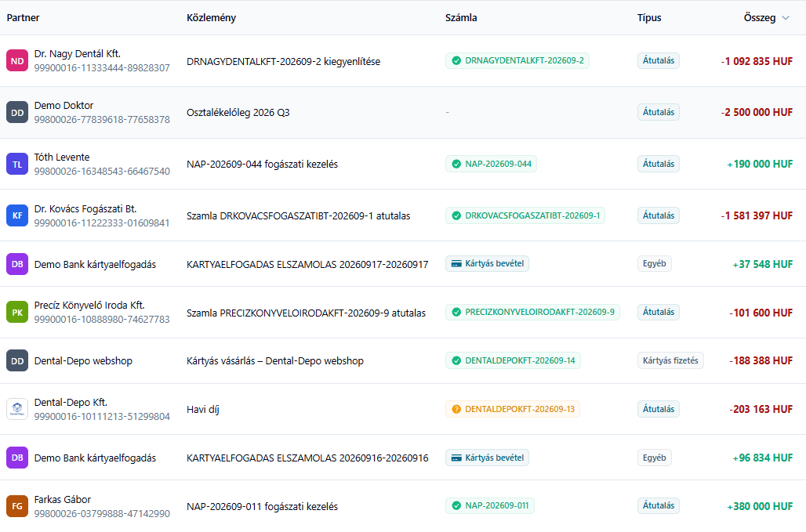Click the Dental-Depo Kft. logo avatar
Image resolution: width=806 pixels, height=532 pixels.
(x=17, y=409)
